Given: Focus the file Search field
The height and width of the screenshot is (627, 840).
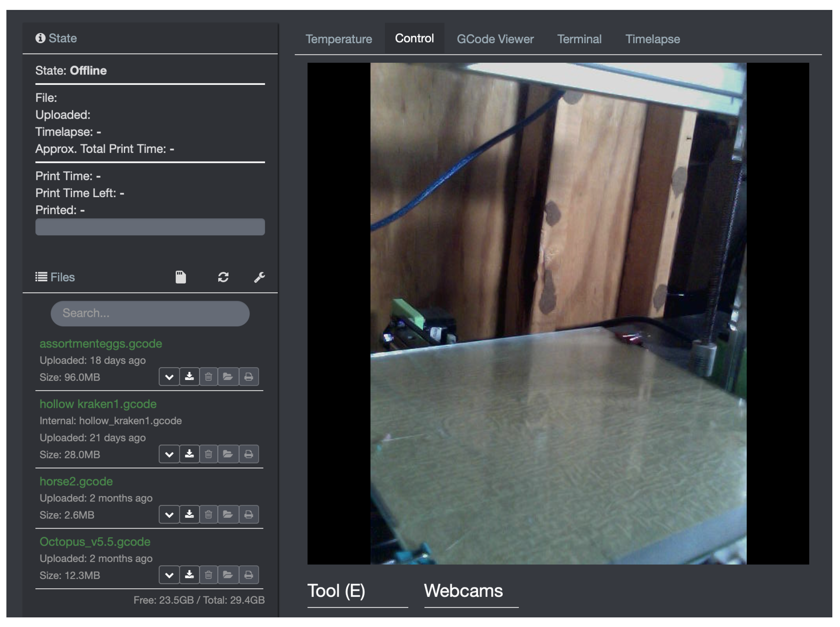Looking at the screenshot, I should [150, 313].
